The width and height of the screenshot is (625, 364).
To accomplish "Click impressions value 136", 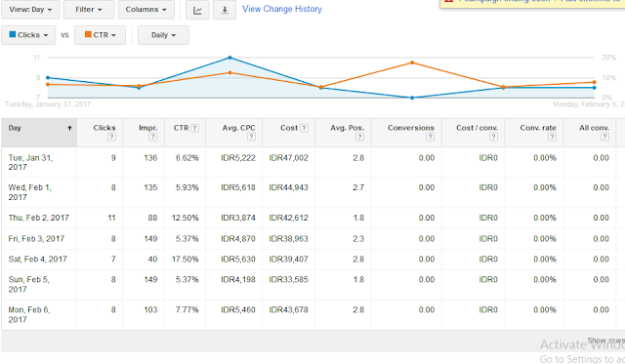I will [x=150, y=158].
